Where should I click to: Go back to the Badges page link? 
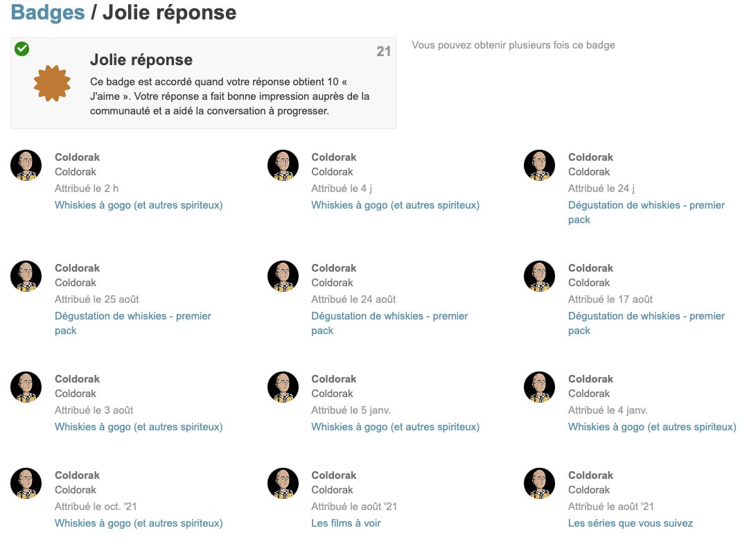tap(48, 12)
